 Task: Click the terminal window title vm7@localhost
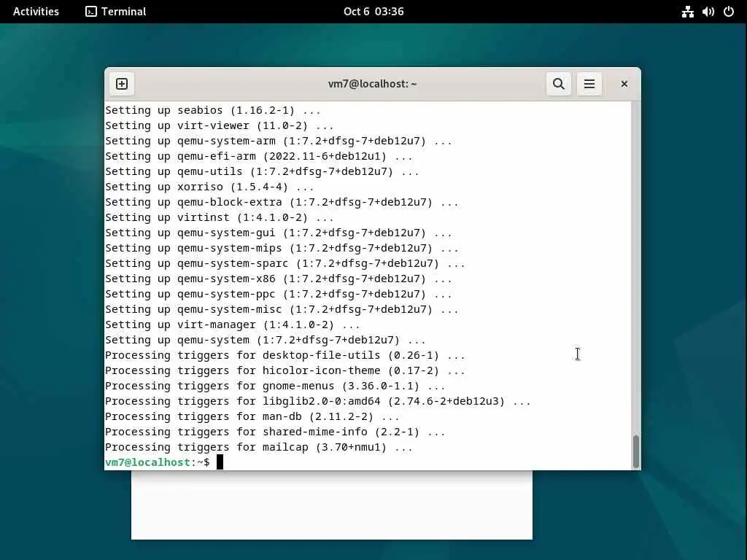(x=373, y=84)
